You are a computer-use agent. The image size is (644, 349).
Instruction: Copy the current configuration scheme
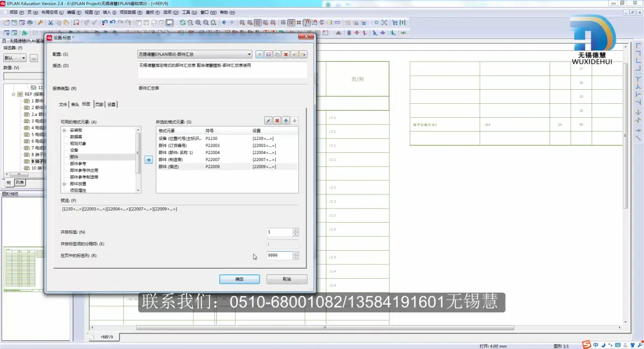click(x=277, y=54)
